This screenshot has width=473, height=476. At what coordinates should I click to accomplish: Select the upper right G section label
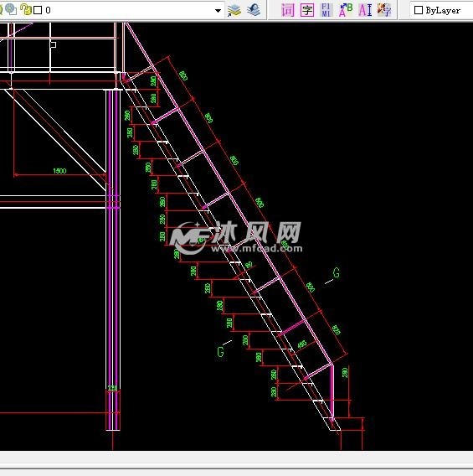(337, 272)
